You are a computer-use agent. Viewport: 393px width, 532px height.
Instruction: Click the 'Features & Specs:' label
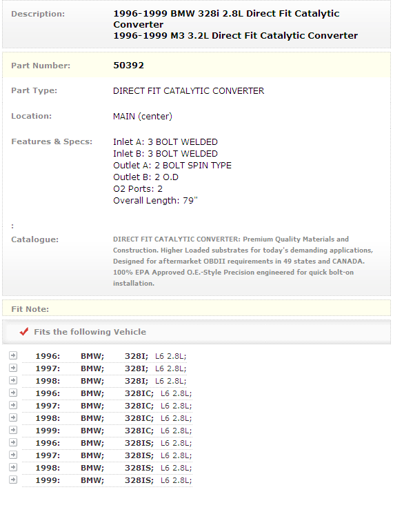[52, 141]
